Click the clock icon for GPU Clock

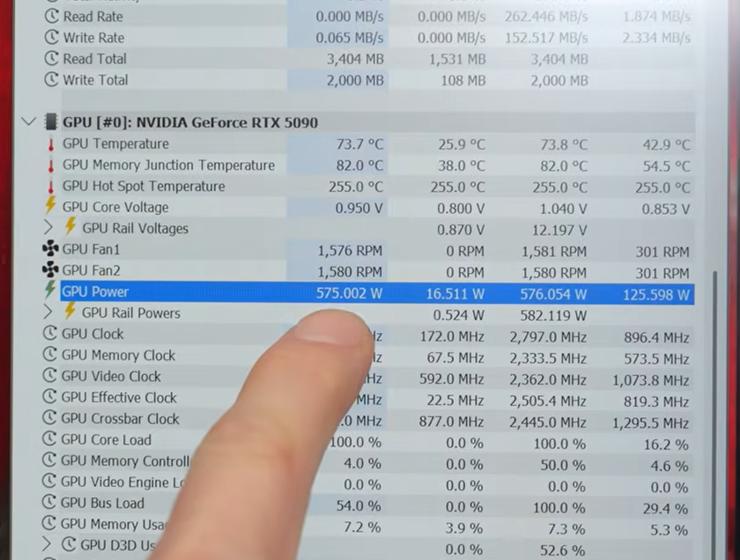coord(50,333)
